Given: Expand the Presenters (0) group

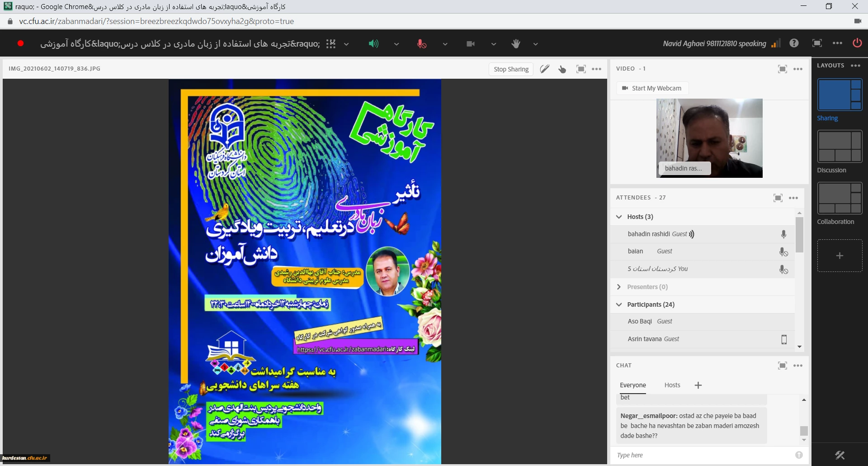Looking at the screenshot, I should (619, 287).
